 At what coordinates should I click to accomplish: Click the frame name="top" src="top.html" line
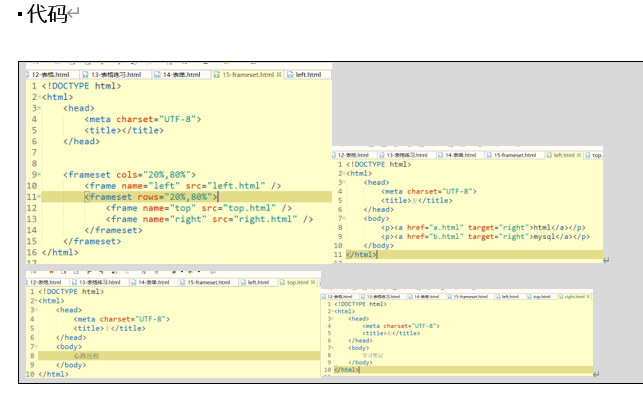point(199,208)
